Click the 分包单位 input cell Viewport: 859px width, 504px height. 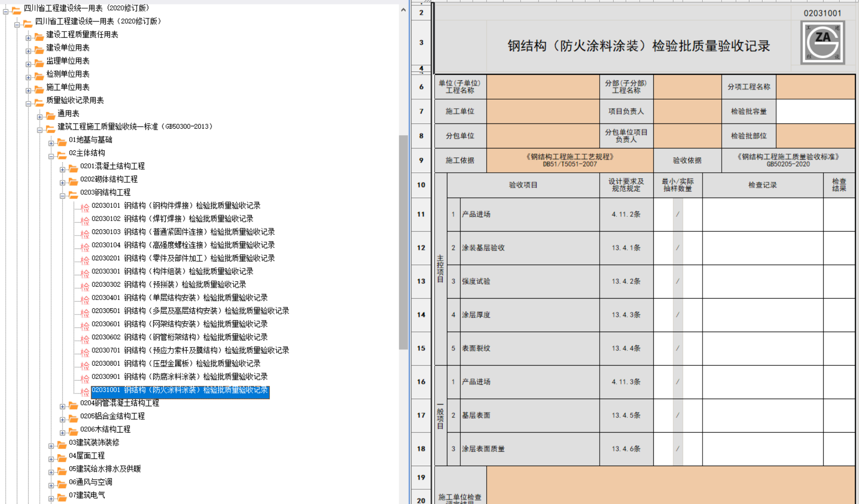click(x=543, y=136)
